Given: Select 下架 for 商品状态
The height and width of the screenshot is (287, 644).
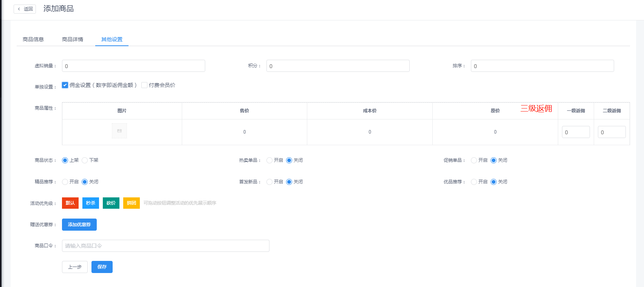Looking at the screenshot, I should click(x=85, y=160).
